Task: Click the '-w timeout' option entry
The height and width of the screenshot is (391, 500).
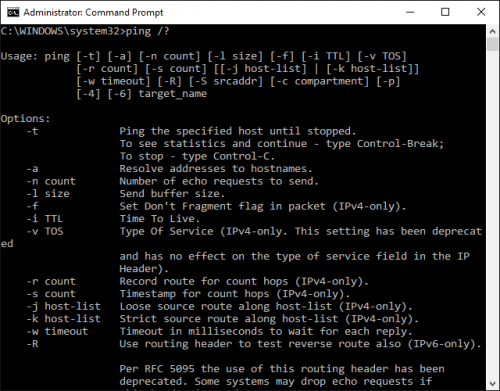Action: [x=57, y=331]
